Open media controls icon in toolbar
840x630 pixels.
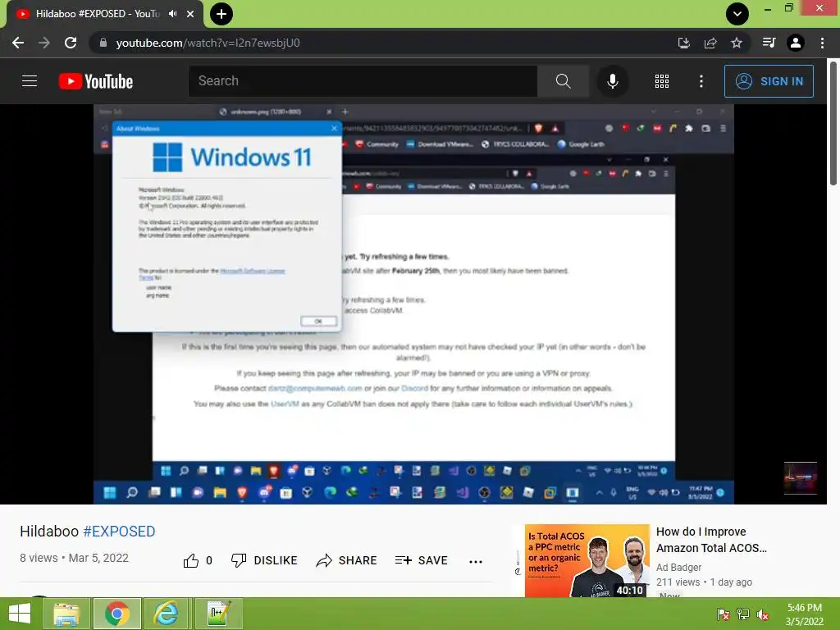[x=769, y=43]
